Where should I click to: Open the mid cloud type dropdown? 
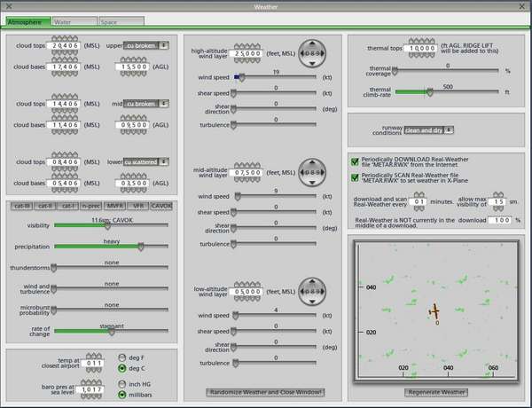coord(146,104)
